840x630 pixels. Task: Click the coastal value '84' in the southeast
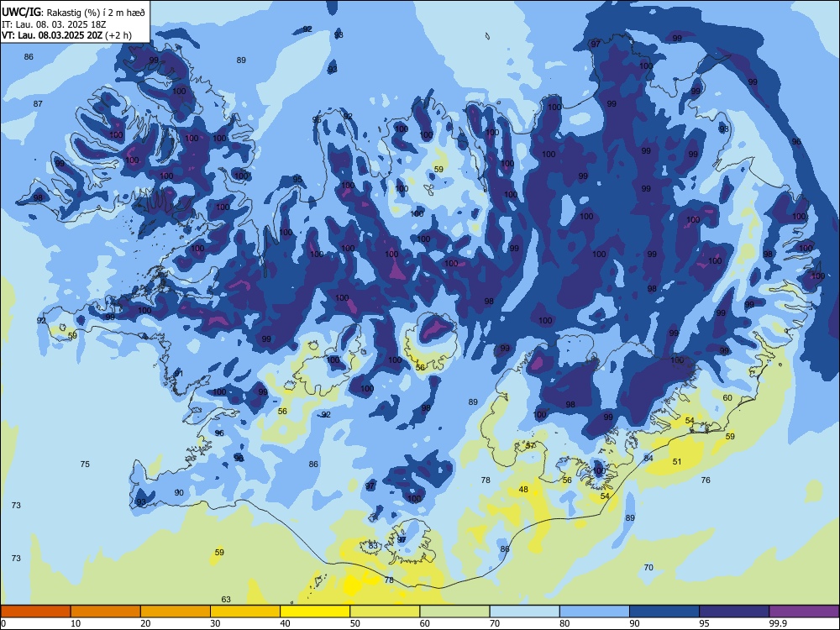tap(648, 458)
